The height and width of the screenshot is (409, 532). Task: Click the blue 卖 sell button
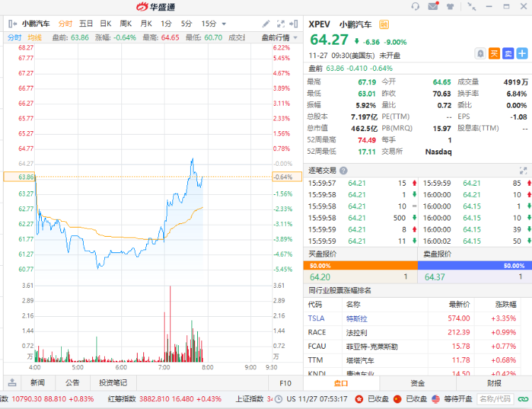pos(508,54)
